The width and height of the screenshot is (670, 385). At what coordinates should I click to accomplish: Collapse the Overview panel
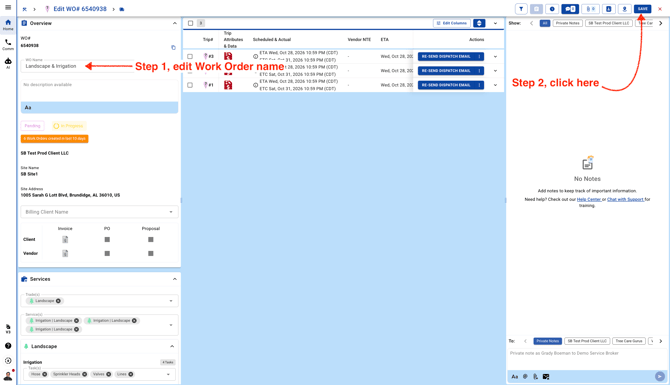(174, 23)
